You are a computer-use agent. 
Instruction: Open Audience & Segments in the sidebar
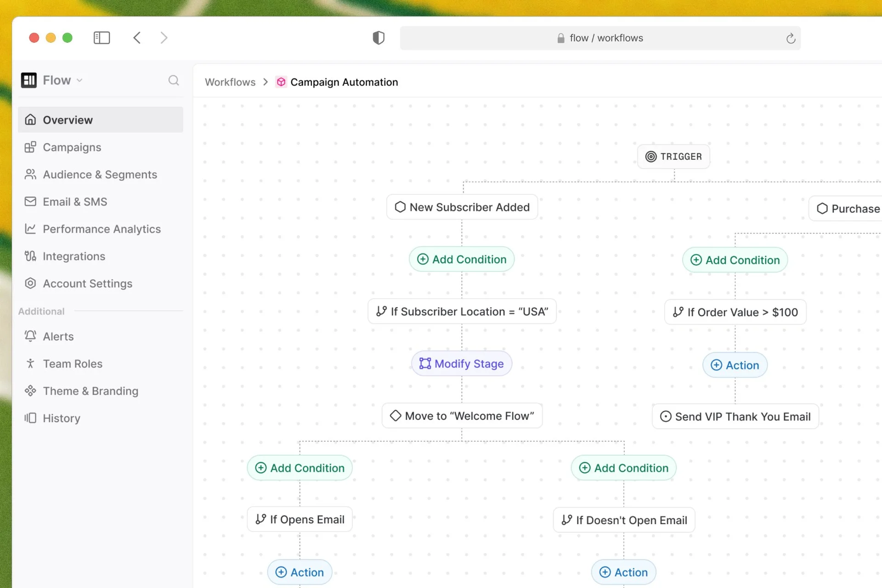click(101, 175)
